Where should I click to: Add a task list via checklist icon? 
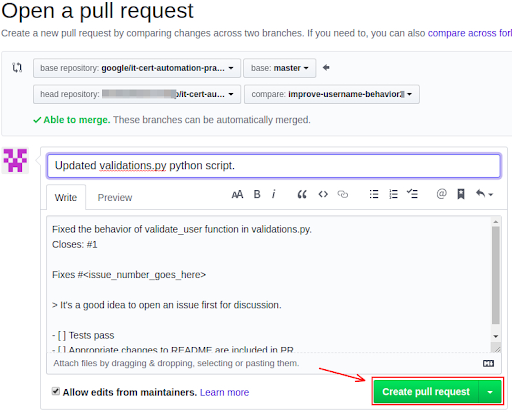point(412,194)
